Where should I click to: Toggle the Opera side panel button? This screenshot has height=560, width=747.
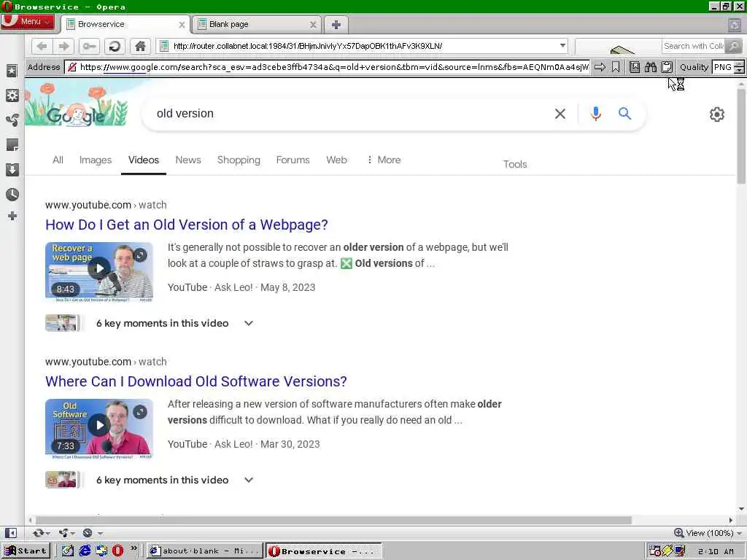(12, 533)
